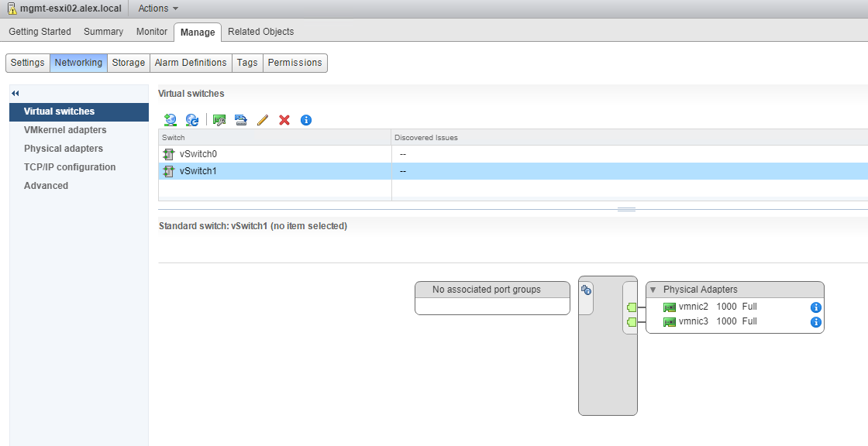Open Manage physical network adapters
This screenshot has width=868, height=446.
tap(219, 120)
